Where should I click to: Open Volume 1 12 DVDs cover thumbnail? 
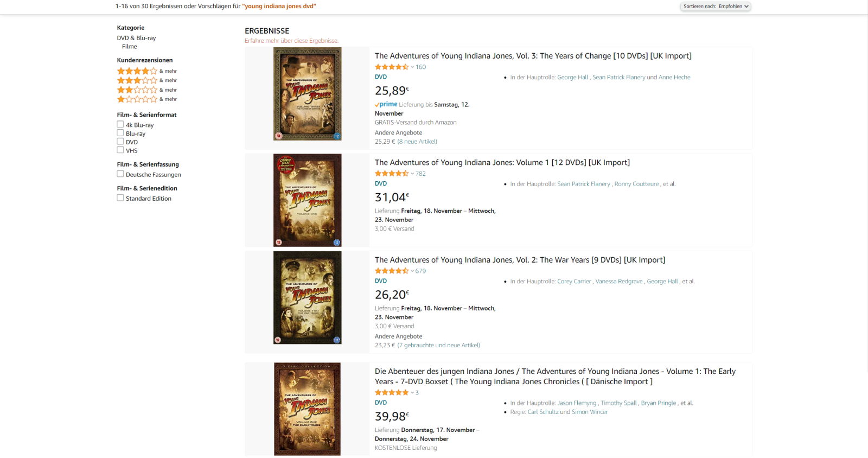tap(307, 200)
